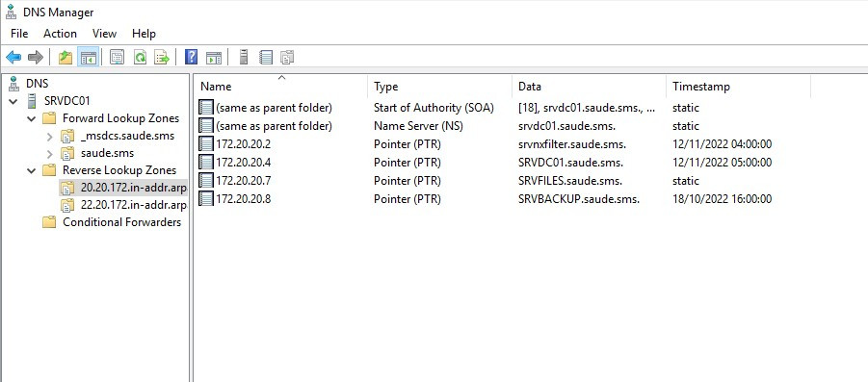868x382 pixels.
Task: Expand the _msdcs.saude.sms zone
Action: [49, 136]
